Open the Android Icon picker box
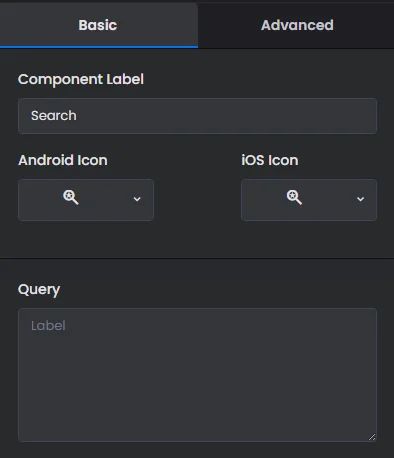394x458 pixels. tap(86, 200)
